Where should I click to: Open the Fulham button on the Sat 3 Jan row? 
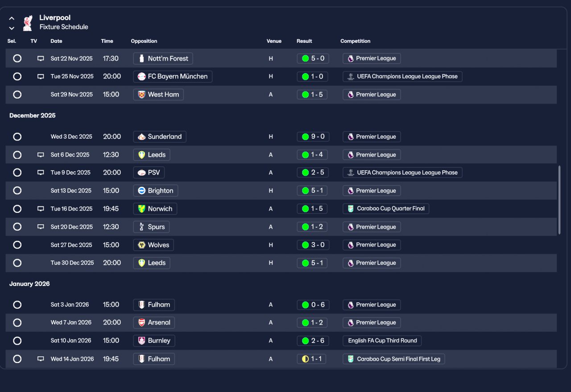154,305
